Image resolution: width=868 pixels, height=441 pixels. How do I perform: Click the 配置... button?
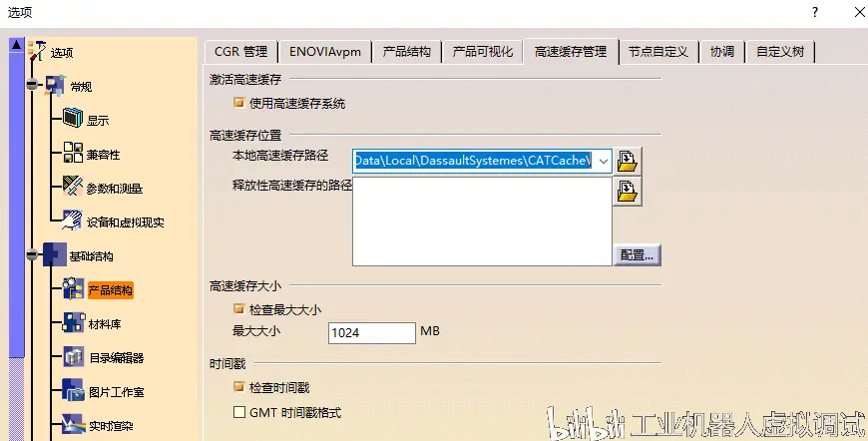(638, 255)
